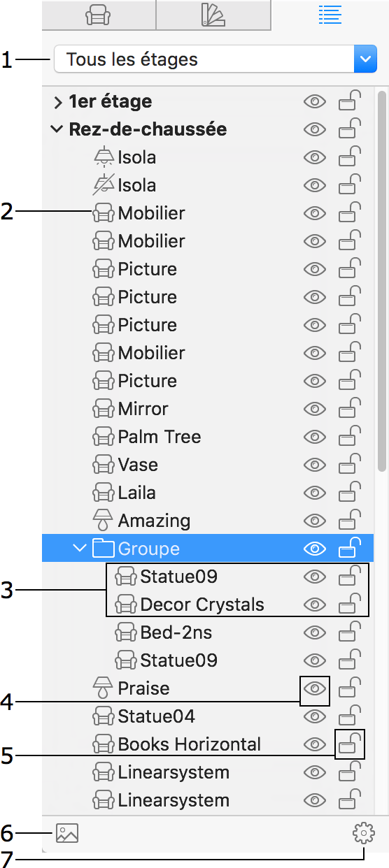Click the vertical scrollbar of the tree
The width and height of the screenshot is (389, 868).
(381, 281)
